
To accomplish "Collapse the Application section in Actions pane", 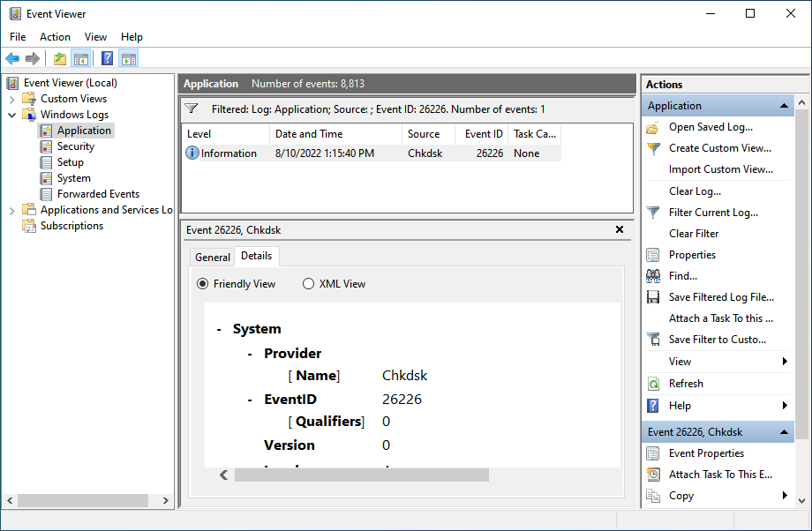I will point(784,106).
